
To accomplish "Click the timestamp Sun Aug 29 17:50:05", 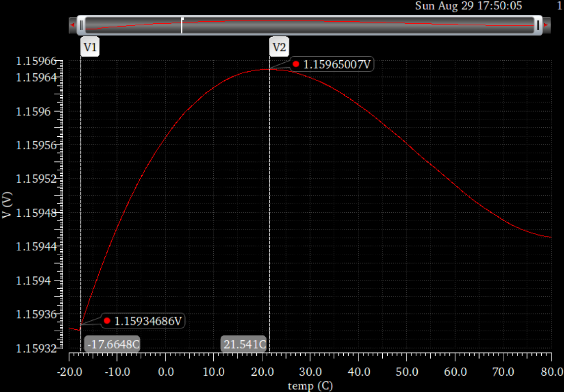I will coord(468,6).
